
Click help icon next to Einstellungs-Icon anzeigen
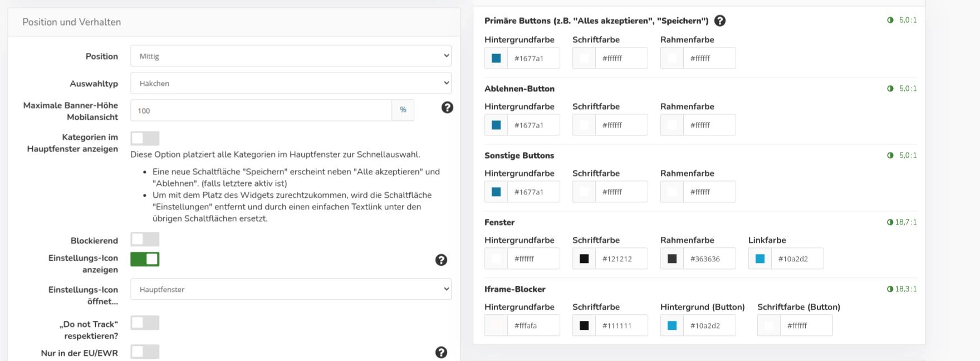tap(441, 260)
